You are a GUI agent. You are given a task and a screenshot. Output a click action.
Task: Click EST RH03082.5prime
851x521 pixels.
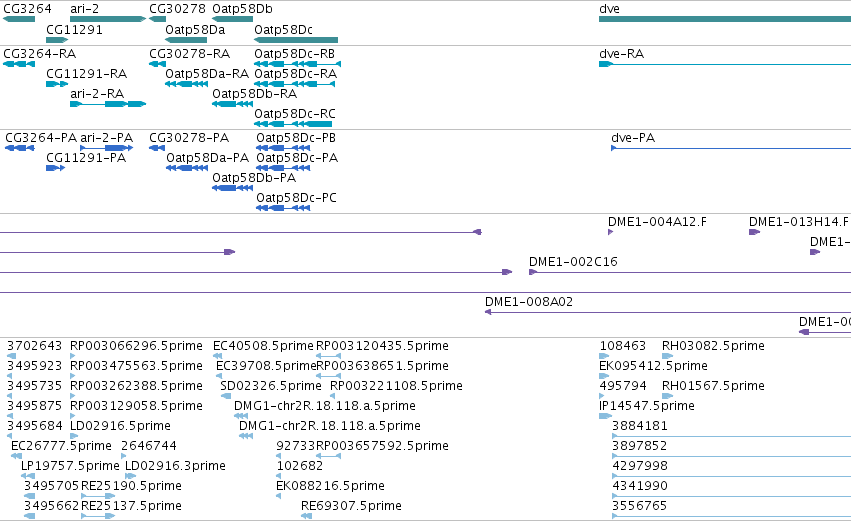[713, 346]
